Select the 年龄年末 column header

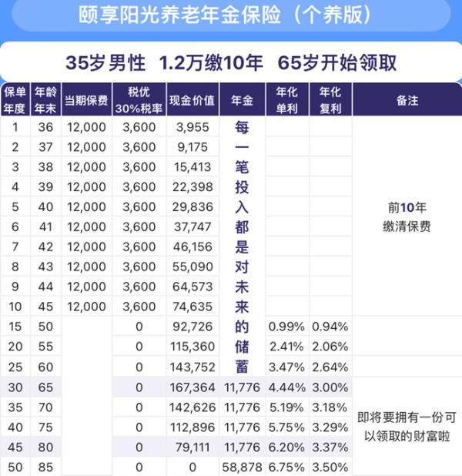[x=45, y=99]
